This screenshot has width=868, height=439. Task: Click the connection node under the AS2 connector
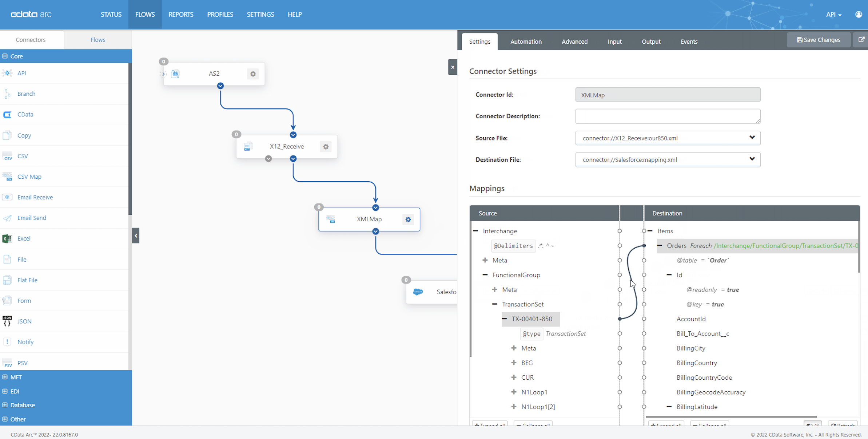tap(220, 86)
